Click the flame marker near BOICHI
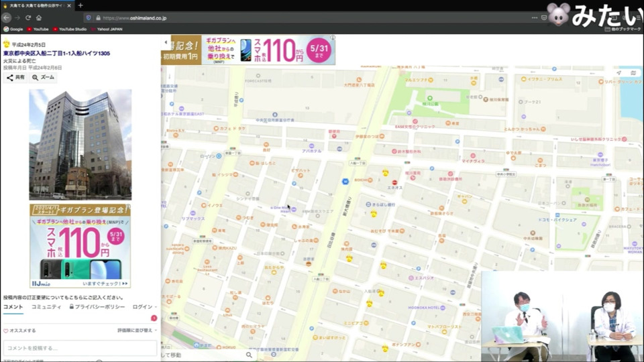Screen dimensions: 644x362 tap(385, 173)
